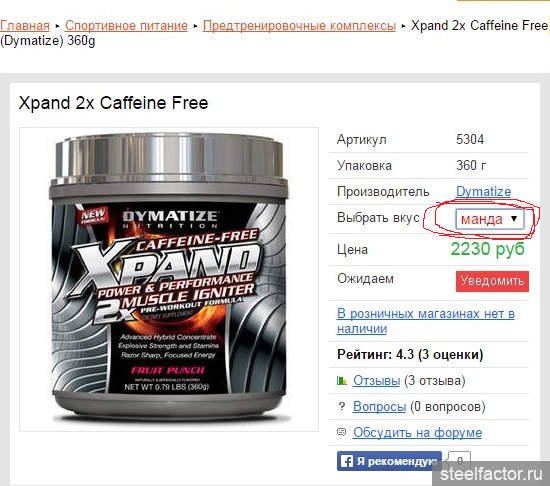Screen dimensions: 550x486
Task: Click the question mark icon beside Вопросы
Action: click(342, 406)
